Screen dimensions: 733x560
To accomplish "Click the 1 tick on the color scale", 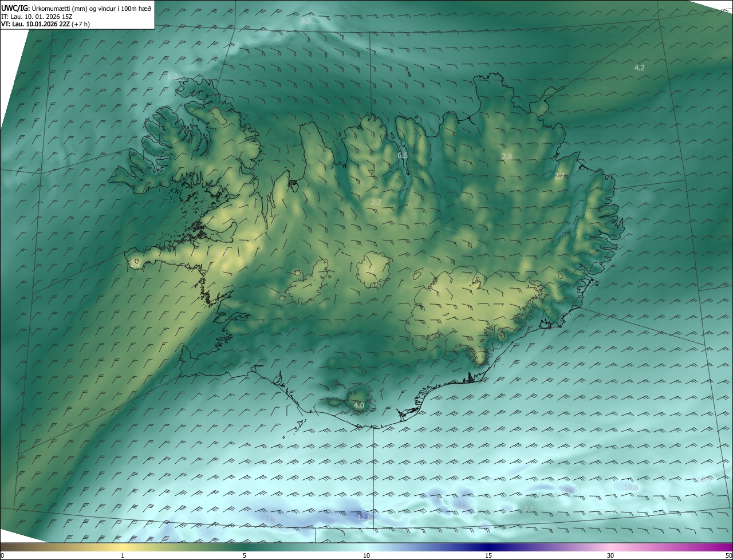I will click(x=123, y=555).
